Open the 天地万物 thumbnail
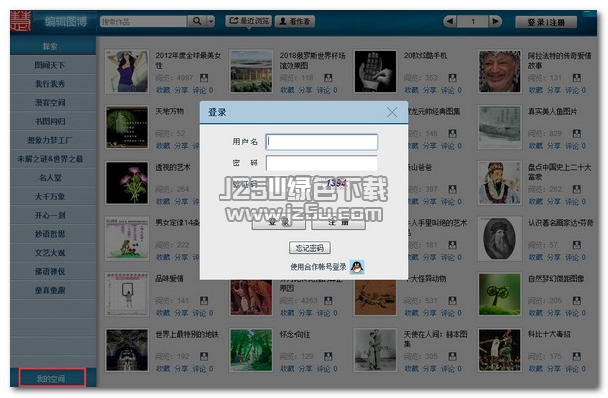The width and height of the screenshot is (608, 398). point(127,127)
